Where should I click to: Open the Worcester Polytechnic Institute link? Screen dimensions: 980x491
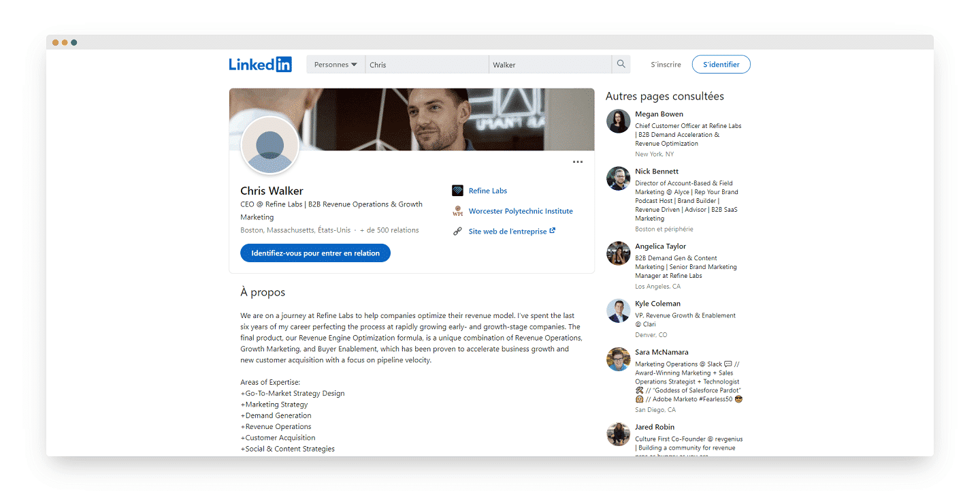click(521, 211)
